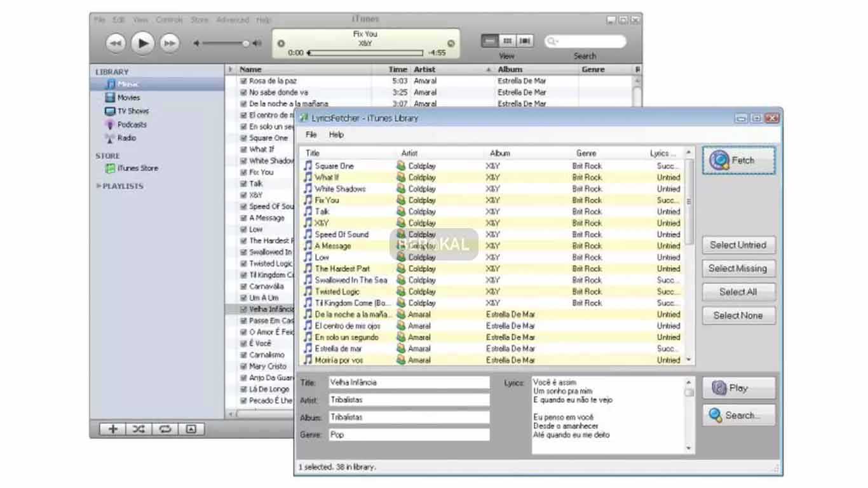
Task: Click the Select Untried button
Action: (739, 245)
